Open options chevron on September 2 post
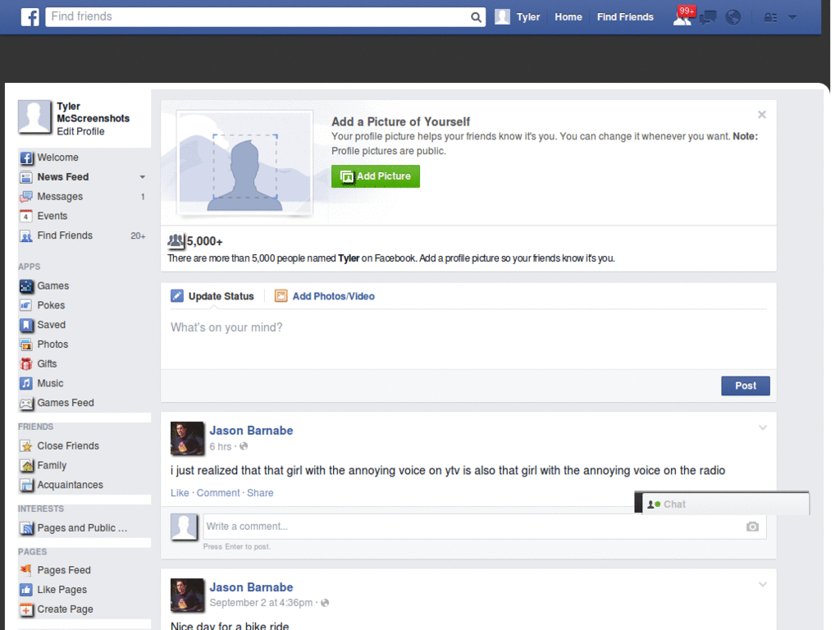This screenshot has height=630, width=840. tap(762, 584)
